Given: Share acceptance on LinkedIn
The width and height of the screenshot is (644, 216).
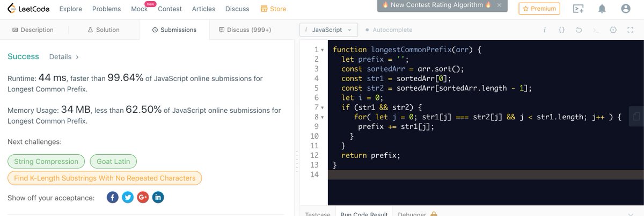Looking at the screenshot, I should [158, 197].
